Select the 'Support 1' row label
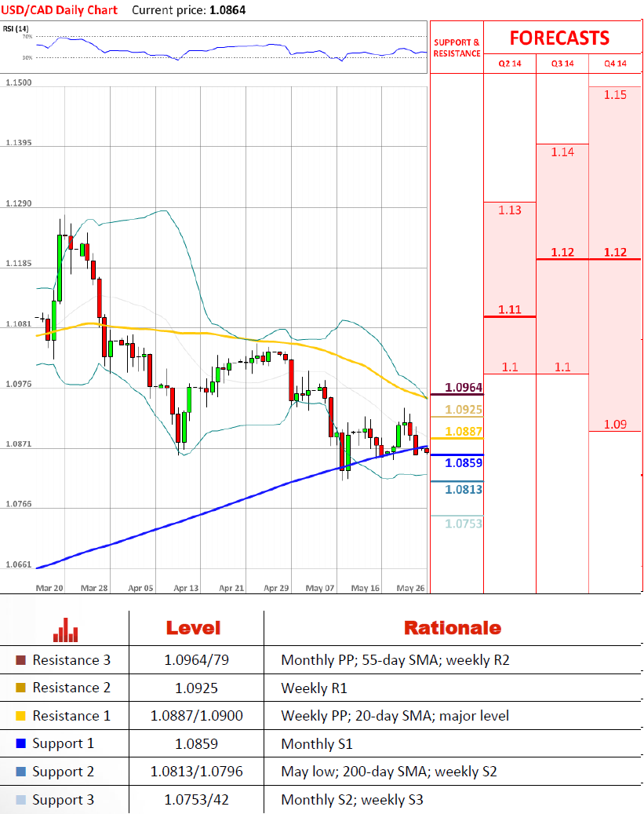 tap(64, 744)
